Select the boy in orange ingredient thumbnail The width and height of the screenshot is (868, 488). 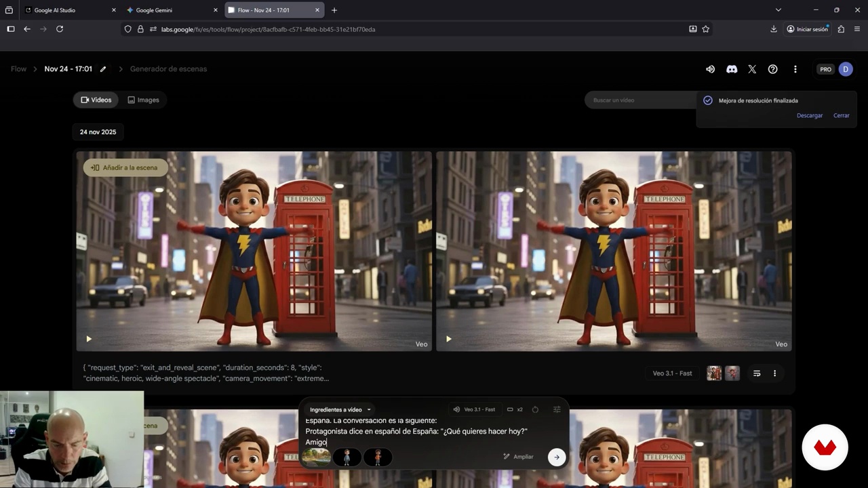378,457
